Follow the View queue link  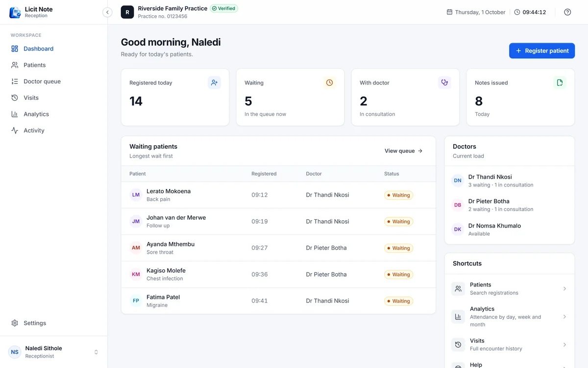pyautogui.click(x=404, y=151)
